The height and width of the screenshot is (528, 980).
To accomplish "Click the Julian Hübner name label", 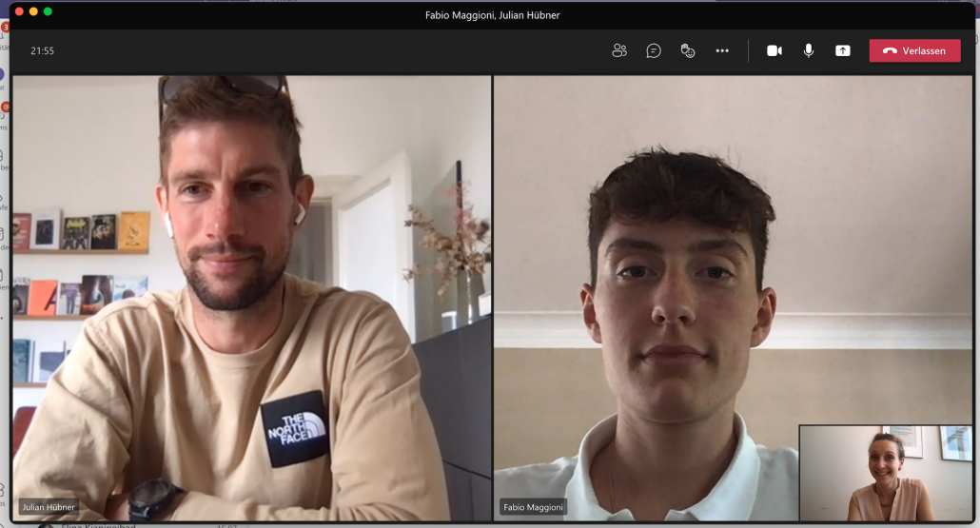I will [49, 507].
